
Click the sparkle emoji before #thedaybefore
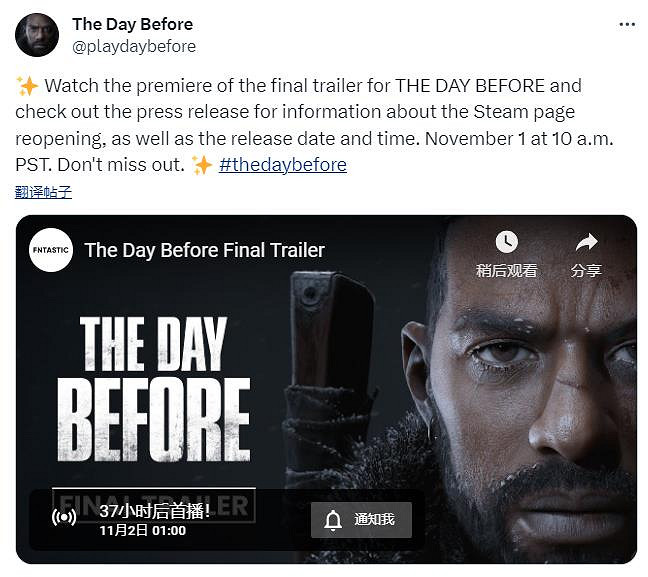[202, 165]
